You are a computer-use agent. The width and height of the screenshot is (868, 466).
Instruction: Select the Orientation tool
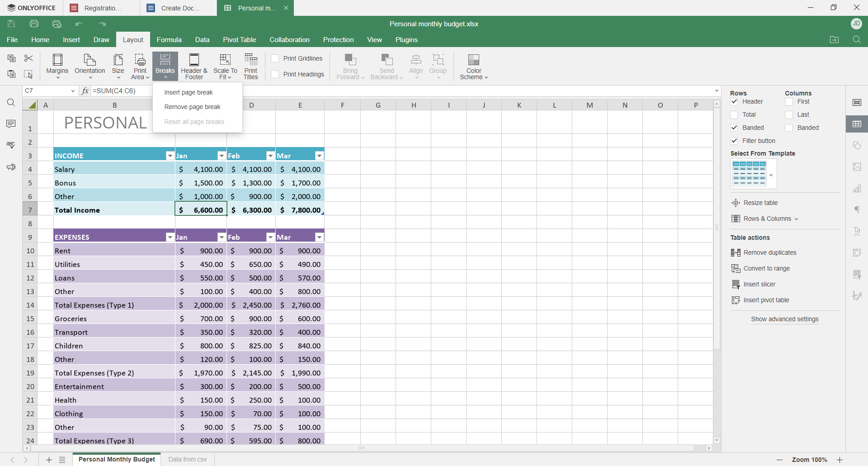coord(90,66)
